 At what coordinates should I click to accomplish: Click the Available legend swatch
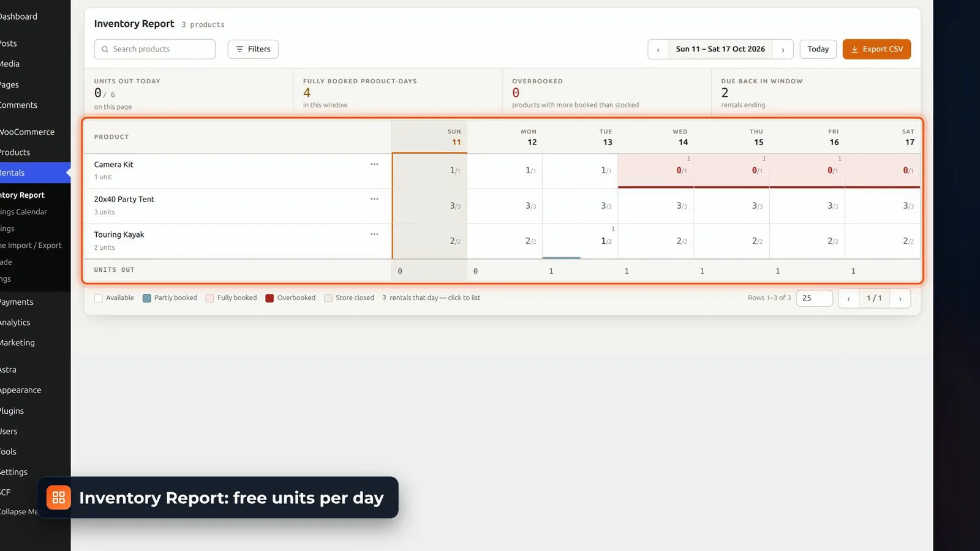pos(98,298)
